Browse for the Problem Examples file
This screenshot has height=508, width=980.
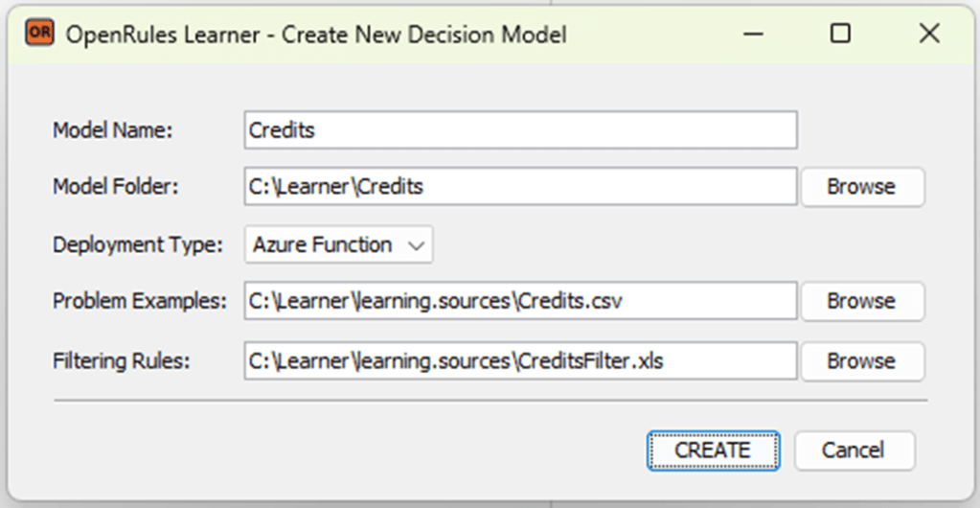coord(861,301)
